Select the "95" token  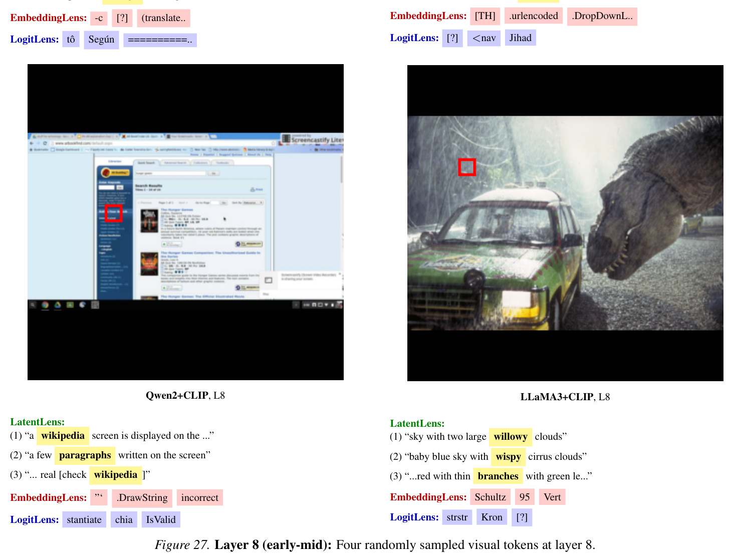tap(525, 497)
